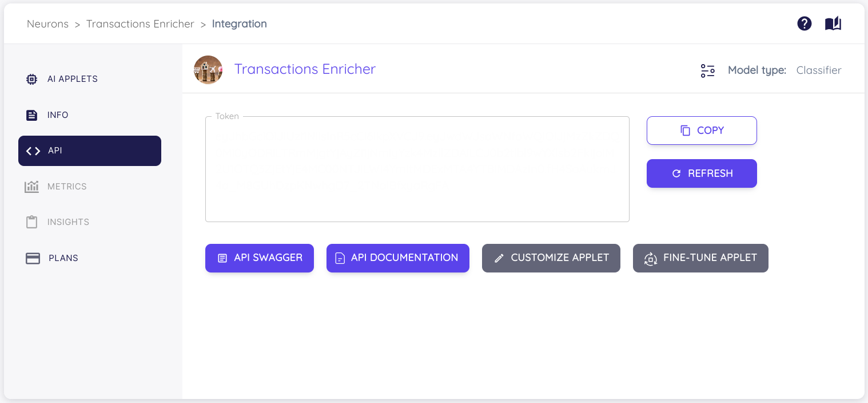This screenshot has width=868, height=403.
Task: Click inside the Token text field
Action: (x=417, y=169)
